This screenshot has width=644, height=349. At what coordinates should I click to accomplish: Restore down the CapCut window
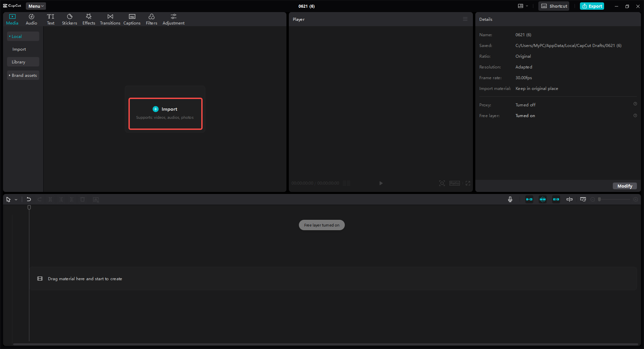[627, 6]
